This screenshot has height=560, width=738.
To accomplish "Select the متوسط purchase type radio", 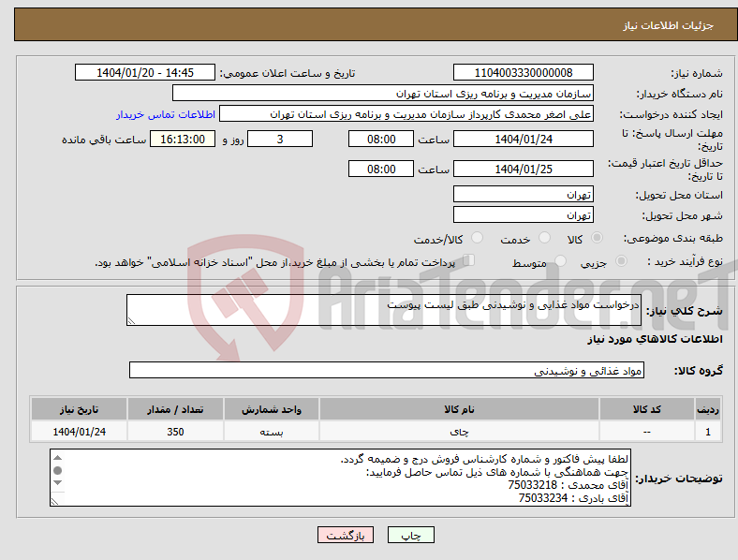I will pos(560,260).
